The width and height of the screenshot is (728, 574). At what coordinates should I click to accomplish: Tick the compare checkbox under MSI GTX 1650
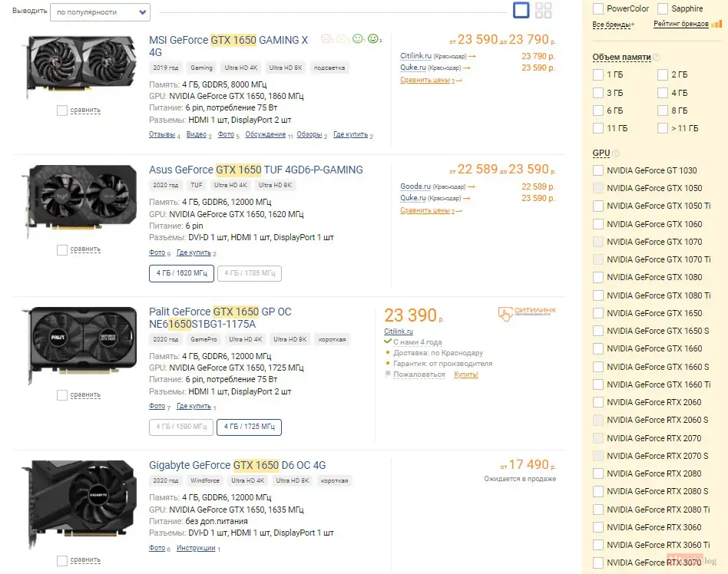(61, 111)
